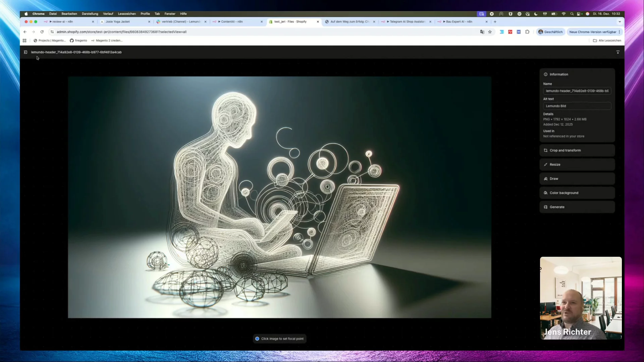The height and width of the screenshot is (362, 644).
Task: Click the focal point indicator dot
Action: point(257,339)
